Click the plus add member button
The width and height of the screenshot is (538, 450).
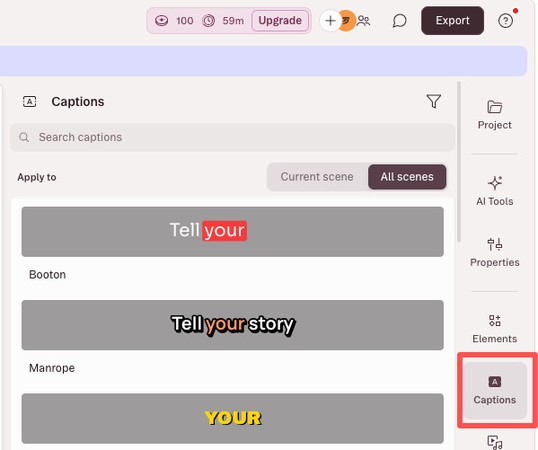[330, 21]
